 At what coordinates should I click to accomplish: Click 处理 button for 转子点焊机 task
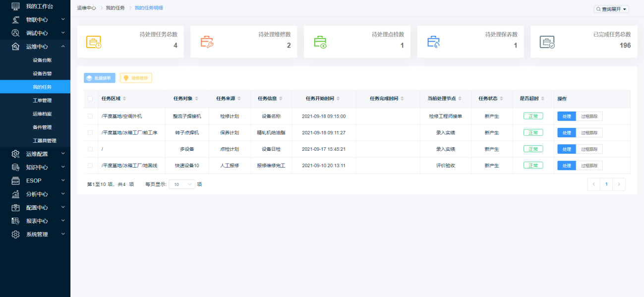(566, 132)
